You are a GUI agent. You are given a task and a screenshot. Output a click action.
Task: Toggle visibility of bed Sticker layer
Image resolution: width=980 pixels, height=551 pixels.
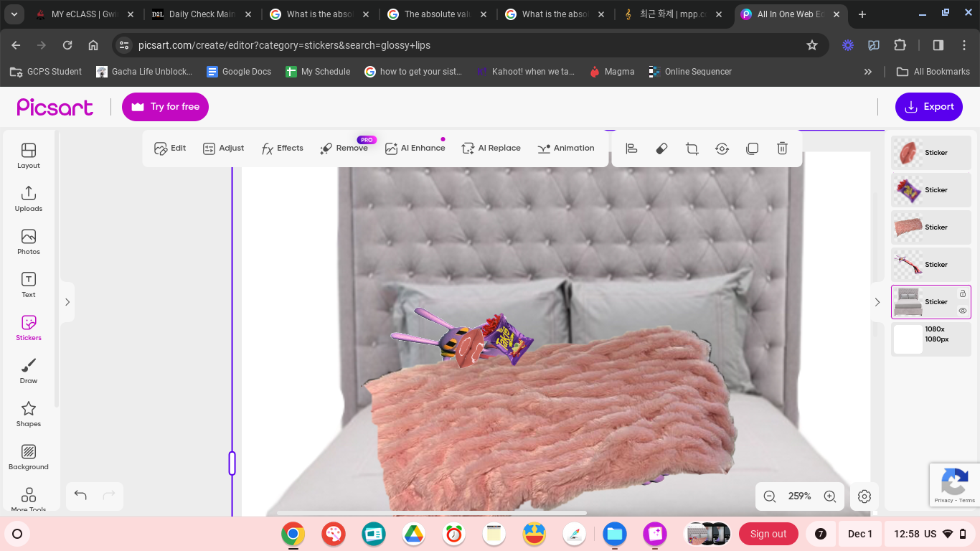click(x=963, y=311)
